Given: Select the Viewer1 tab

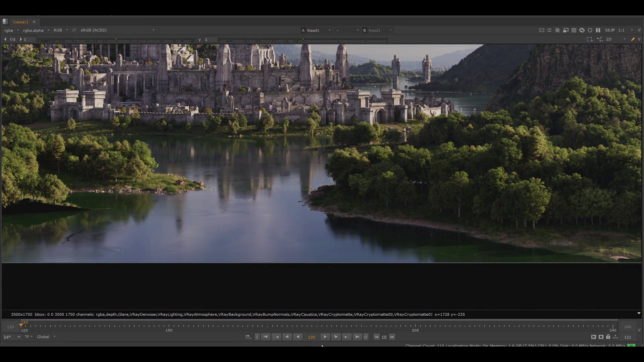Looking at the screenshot, I should click(x=21, y=22).
